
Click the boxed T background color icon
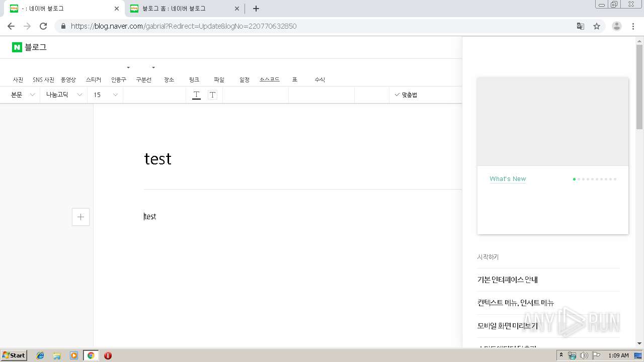tap(212, 95)
